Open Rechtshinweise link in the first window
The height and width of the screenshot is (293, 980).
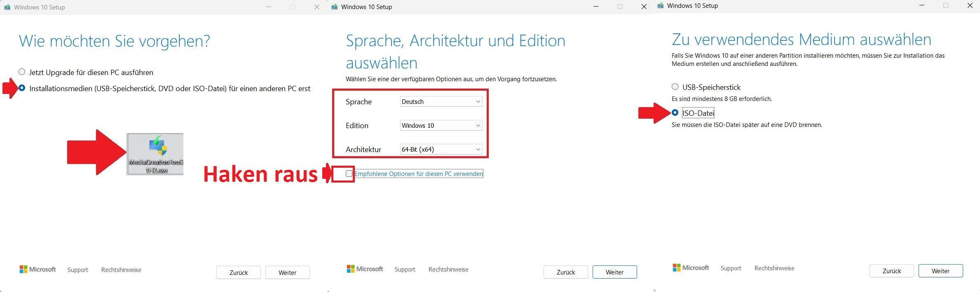[121, 270]
